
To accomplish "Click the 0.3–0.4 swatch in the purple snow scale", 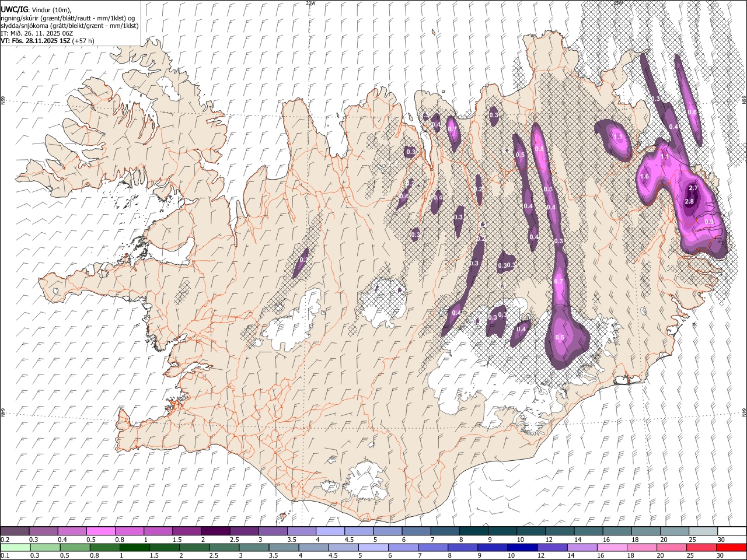I will coord(44,531).
